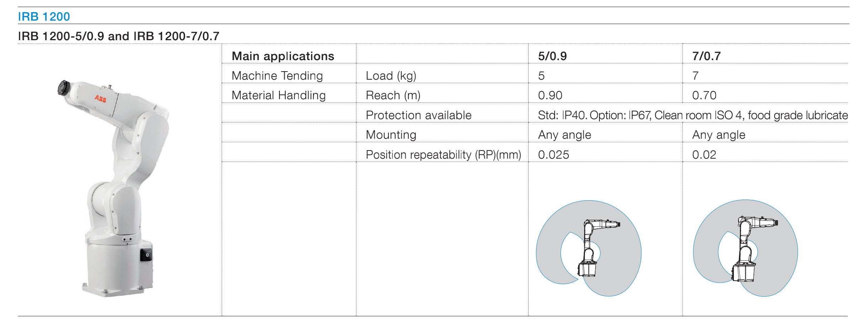Click the 7/0.7 column header

706,56
